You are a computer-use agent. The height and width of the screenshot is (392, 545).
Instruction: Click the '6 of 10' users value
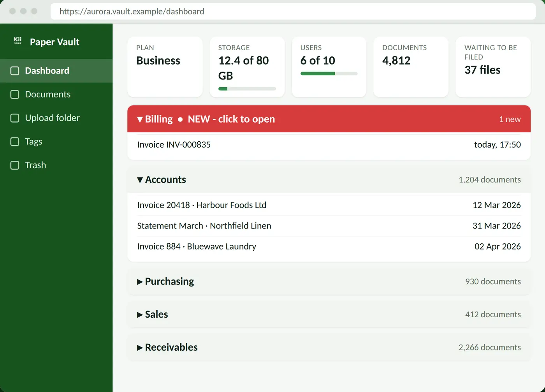click(x=318, y=61)
